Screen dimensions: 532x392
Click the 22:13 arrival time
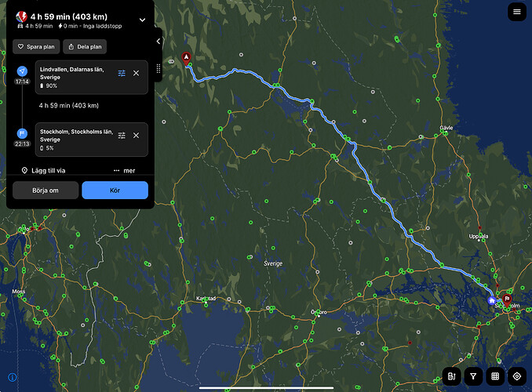pos(22,144)
